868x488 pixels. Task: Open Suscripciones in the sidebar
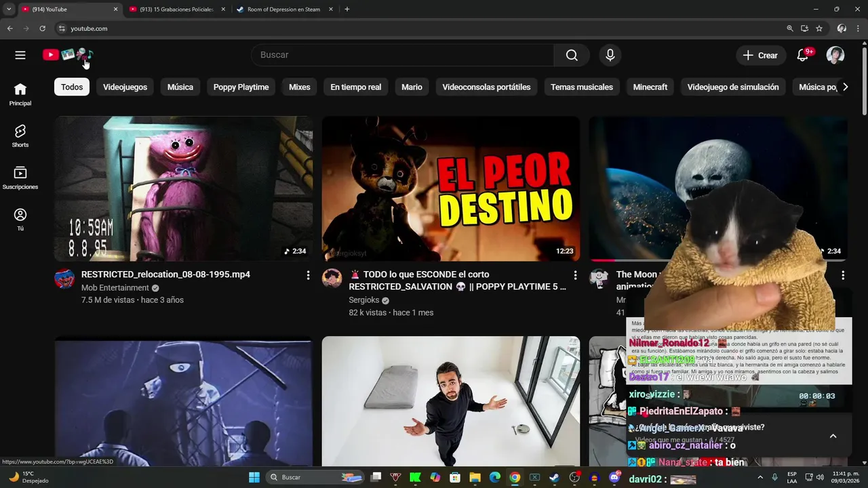(20, 178)
